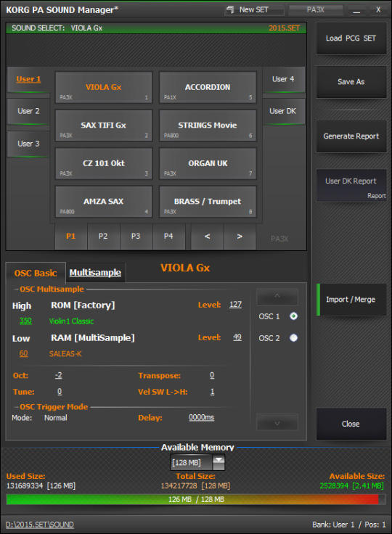
Task: Click the previous page arrow
Action: (207, 237)
